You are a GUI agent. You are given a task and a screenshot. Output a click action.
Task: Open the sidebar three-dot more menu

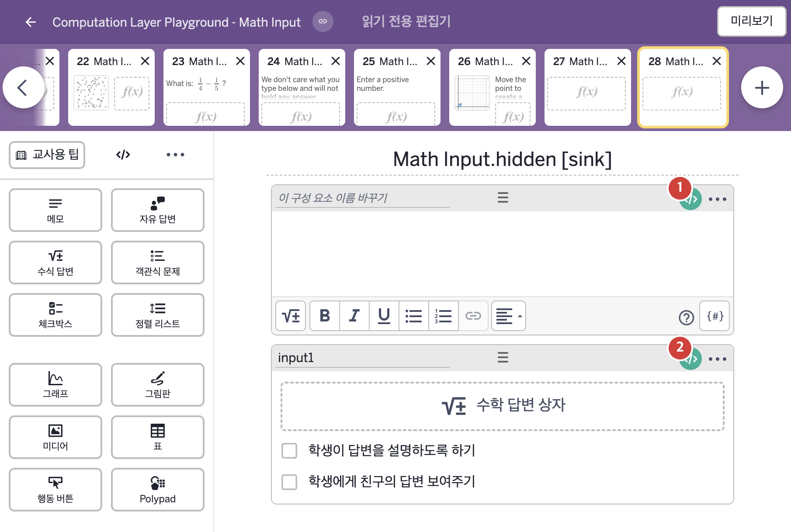175,155
